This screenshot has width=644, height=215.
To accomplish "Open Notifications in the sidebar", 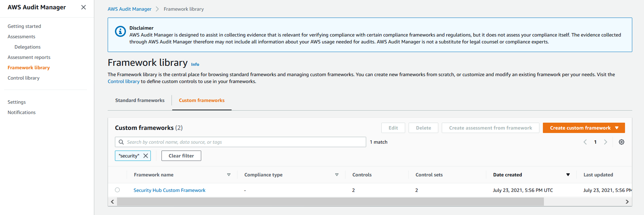I will (x=21, y=112).
